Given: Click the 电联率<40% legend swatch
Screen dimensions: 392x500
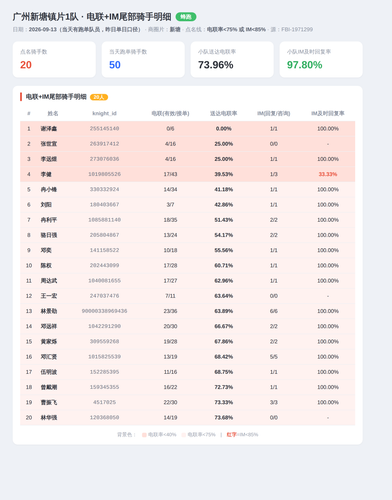Looking at the screenshot, I should tap(144, 435).
